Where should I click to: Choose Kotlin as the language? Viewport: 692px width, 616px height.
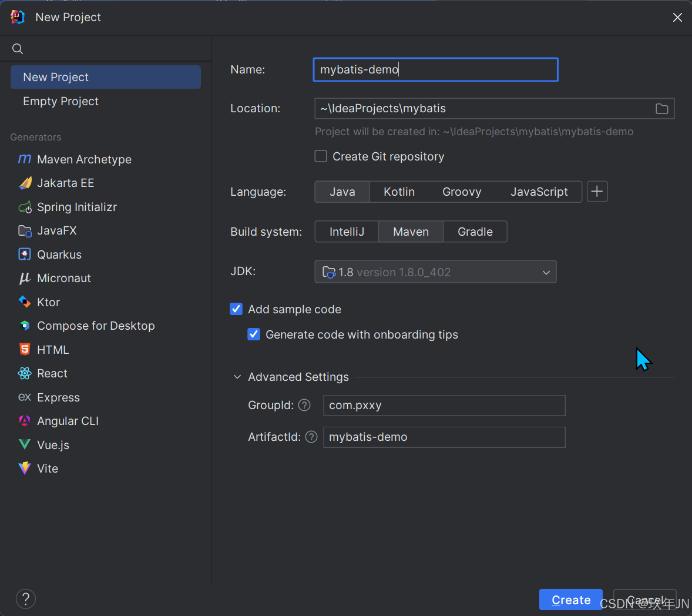[x=399, y=192]
